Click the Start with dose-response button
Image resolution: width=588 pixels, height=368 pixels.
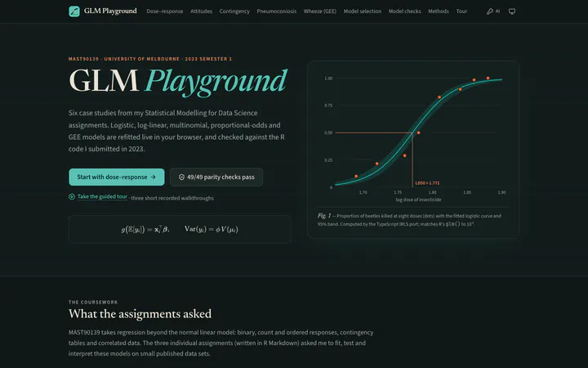pyautogui.click(x=117, y=177)
